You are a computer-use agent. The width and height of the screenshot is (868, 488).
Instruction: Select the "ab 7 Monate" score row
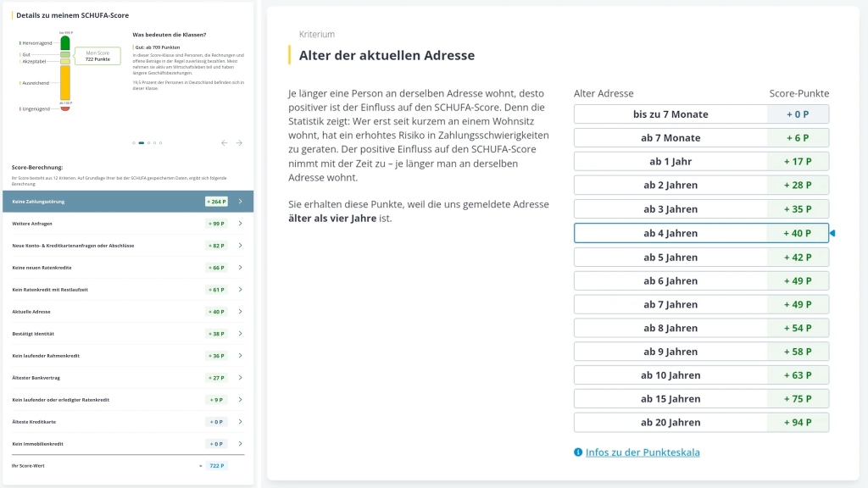click(701, 137)
